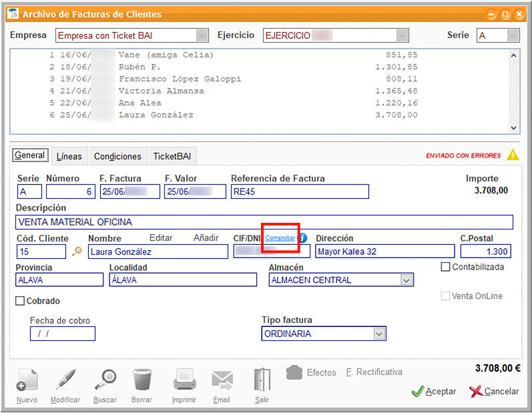Send invoice with Email icon

click(222, 381)
